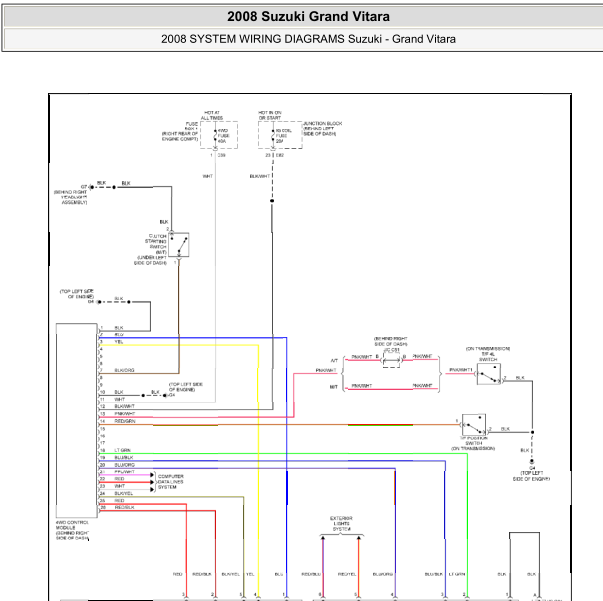Click the bottom BLU wire label

coord(279,574)
